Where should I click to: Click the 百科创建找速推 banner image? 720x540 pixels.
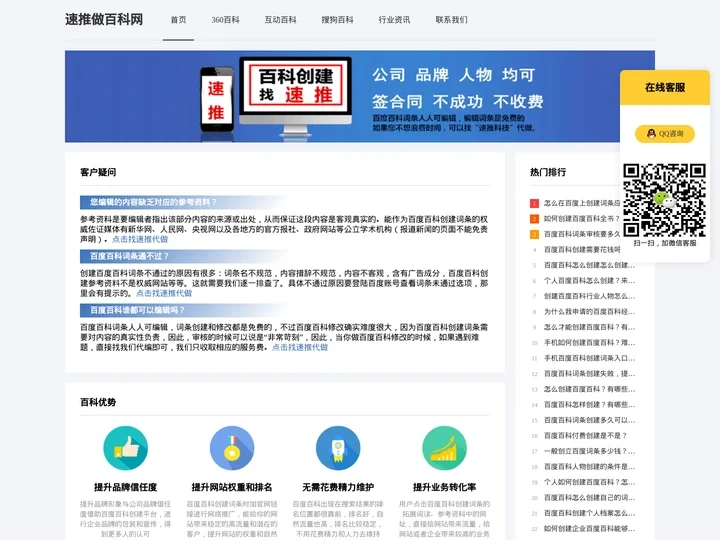coord(360,96)
